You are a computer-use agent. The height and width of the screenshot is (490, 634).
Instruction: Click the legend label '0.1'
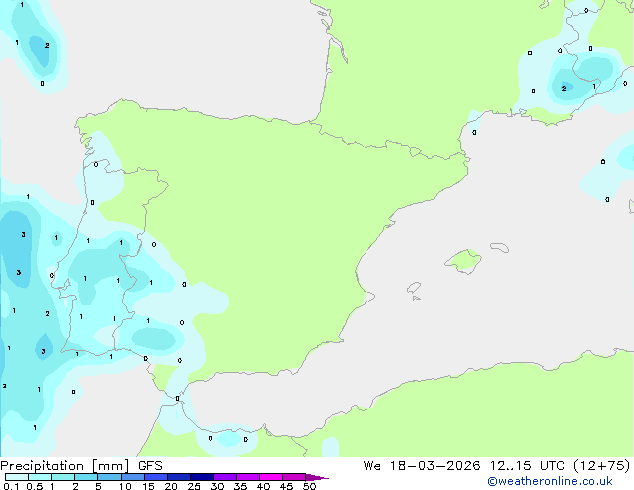click(x=11, y=486)
